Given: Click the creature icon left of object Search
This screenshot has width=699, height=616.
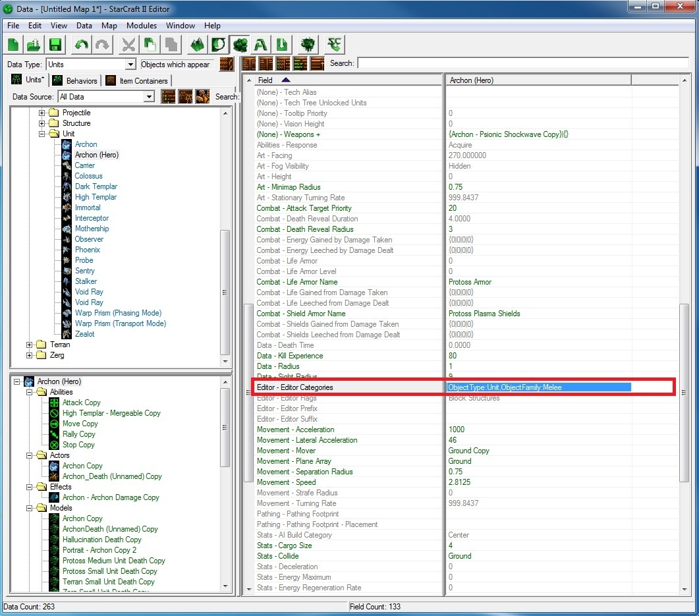Looking at the screenshot, I should pos(203,96).
